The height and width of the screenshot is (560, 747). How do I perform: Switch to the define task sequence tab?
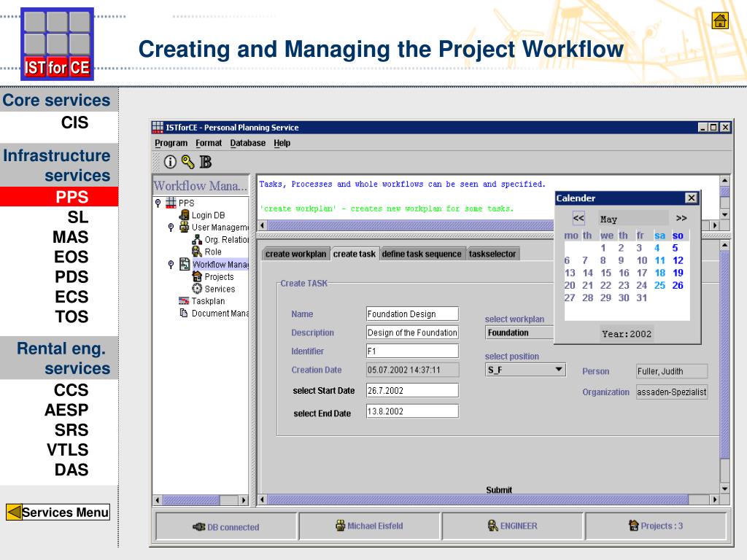(422, 254)
